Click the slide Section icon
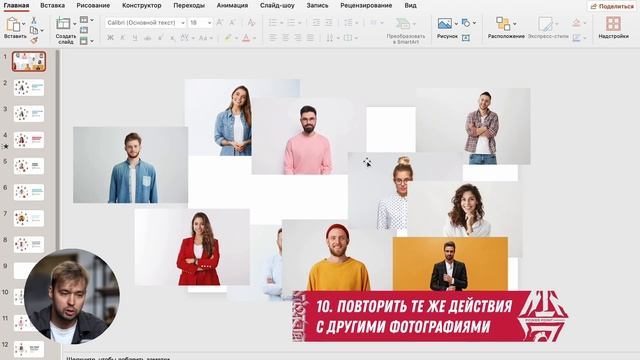The image size is (640, 360). [x=84, y=41]
